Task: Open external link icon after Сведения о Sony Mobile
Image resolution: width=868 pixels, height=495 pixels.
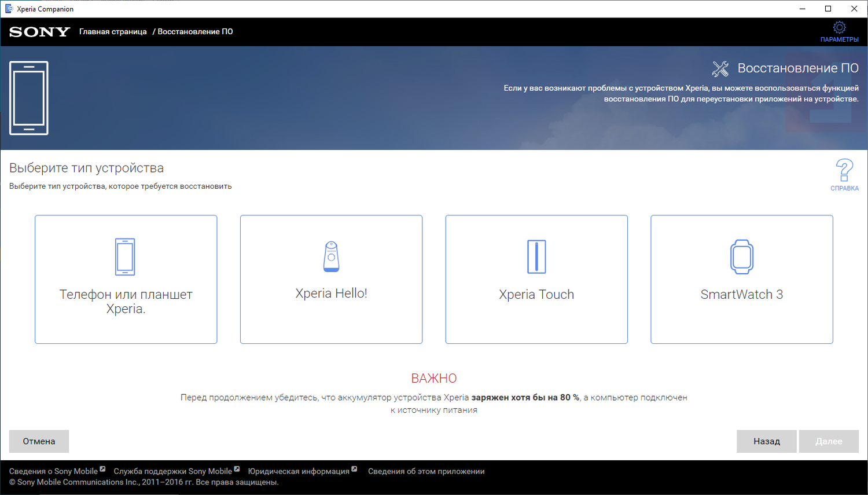Action: click(x=102, y=469)
